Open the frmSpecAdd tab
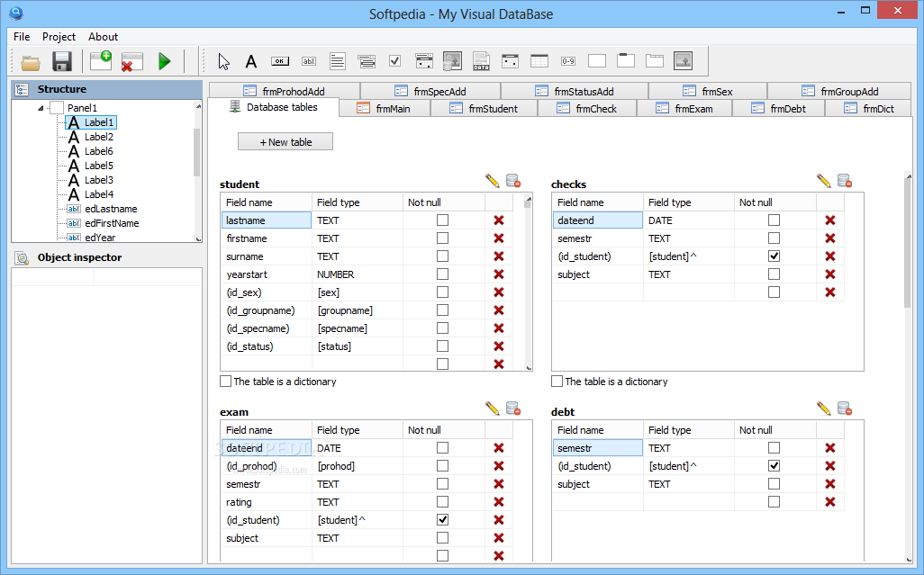 click(x=430, y=91)
